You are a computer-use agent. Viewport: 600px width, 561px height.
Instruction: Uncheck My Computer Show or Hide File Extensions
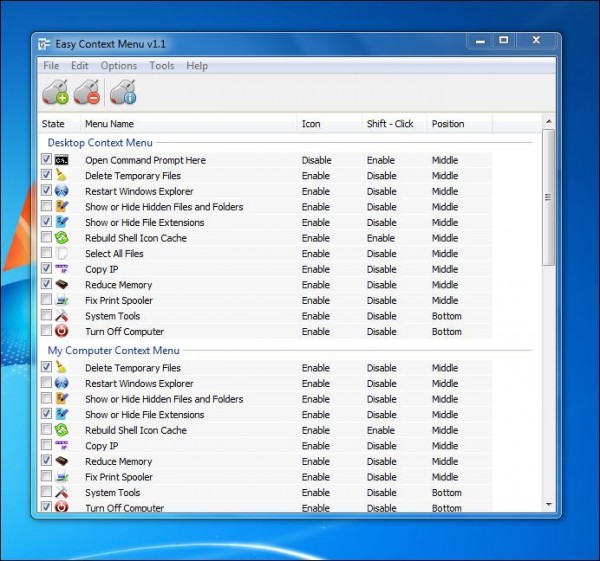46,414
